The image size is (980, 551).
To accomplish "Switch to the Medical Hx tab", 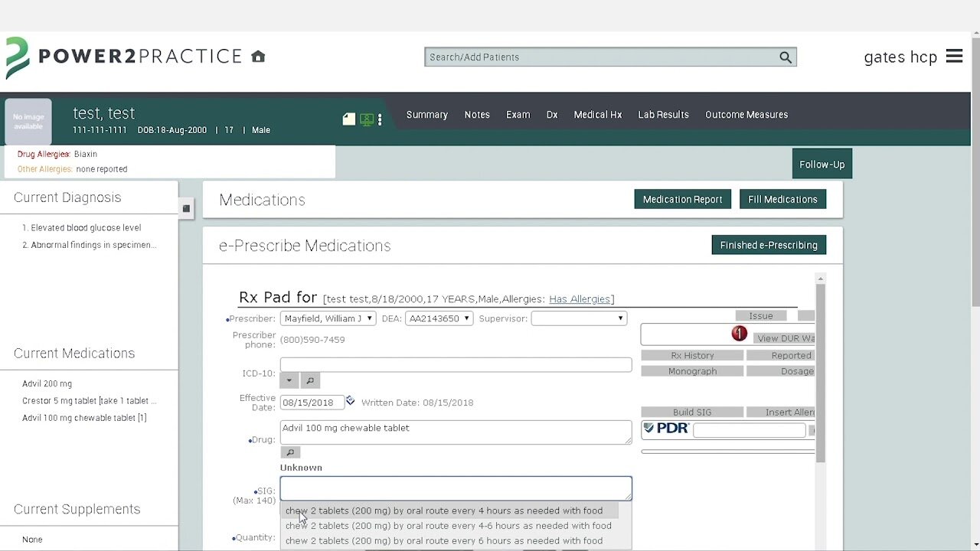I will point(597,115).
